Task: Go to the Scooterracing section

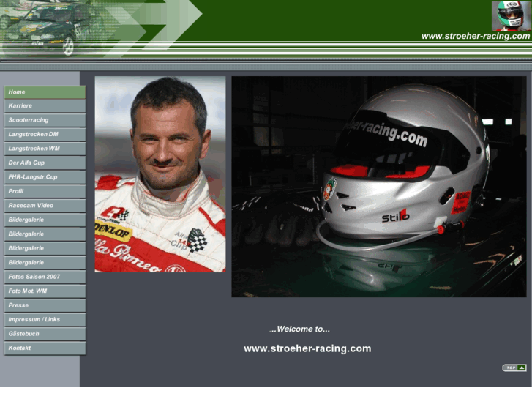Action: [x=45, y=121]
